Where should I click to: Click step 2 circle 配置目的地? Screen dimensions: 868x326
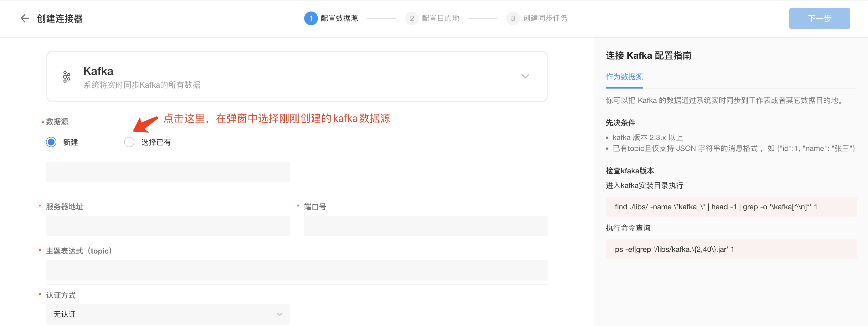pos(411,18)
